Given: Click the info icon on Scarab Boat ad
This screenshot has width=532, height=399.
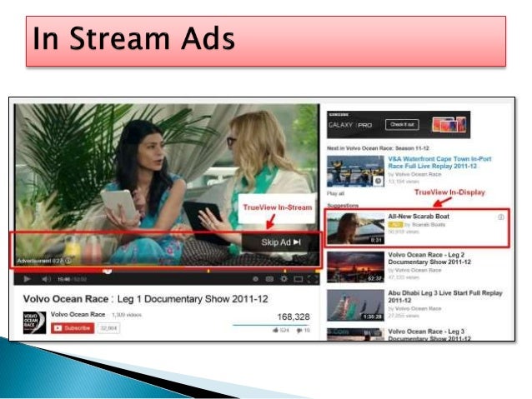Looking at the screenshot, I should point(501,217).
